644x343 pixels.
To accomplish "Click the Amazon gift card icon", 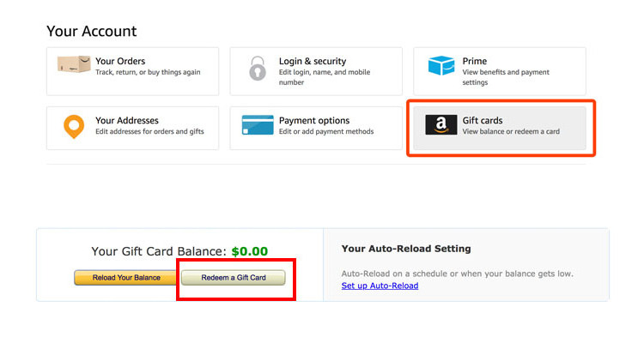I will click(x=441, y=125).
